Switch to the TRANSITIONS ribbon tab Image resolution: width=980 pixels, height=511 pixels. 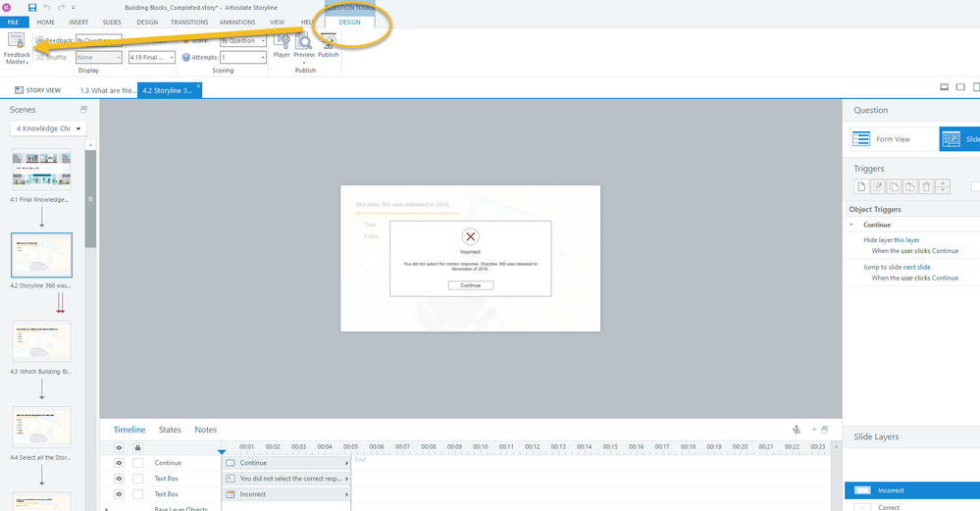click(x=189, y=22)
